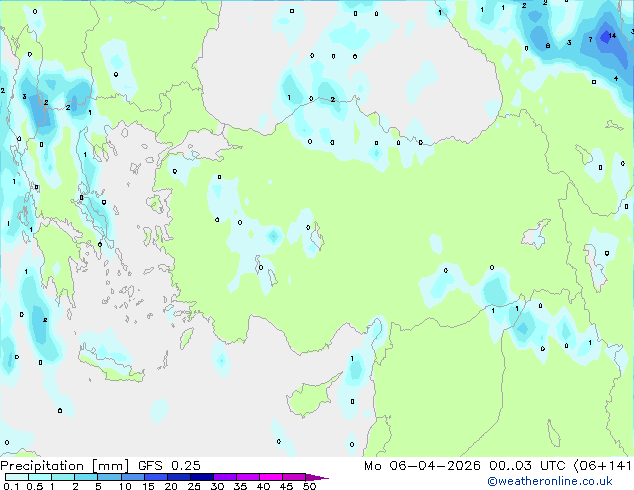Select the 5 to 10 mm legend swatch
634x490 pixels.
pos(109,477)
